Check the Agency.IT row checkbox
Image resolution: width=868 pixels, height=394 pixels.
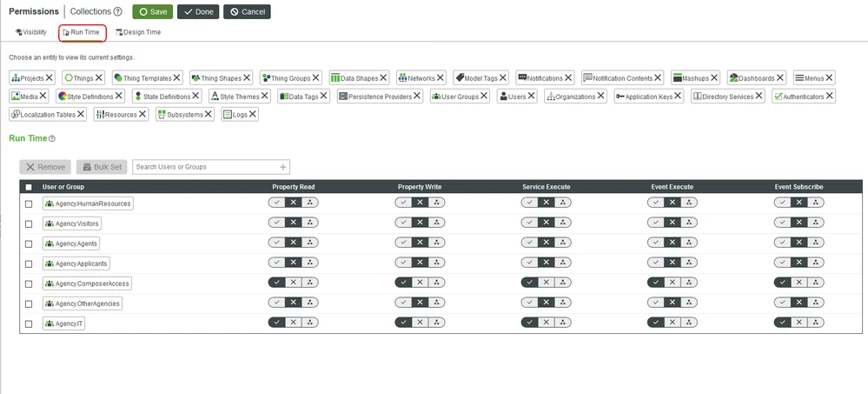pos(29,324)
